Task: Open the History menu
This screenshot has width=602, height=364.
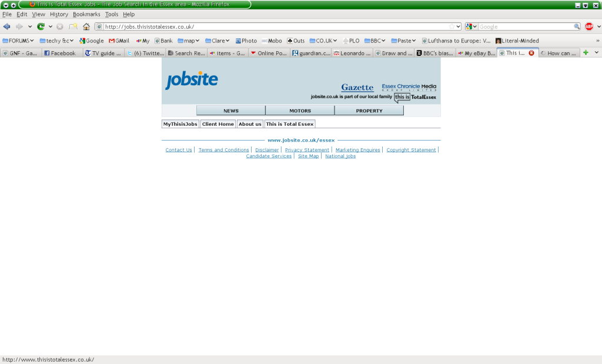Action: (x=59, y=14)
